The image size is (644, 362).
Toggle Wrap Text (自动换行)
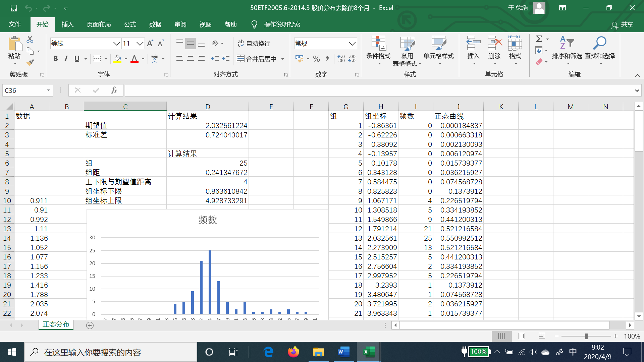(254, 43)
